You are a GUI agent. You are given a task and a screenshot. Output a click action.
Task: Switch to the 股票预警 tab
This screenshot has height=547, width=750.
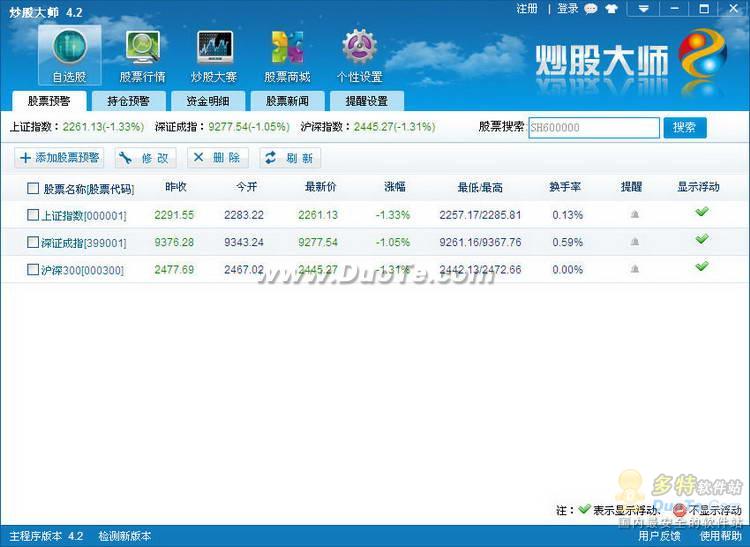coord(49,101)
